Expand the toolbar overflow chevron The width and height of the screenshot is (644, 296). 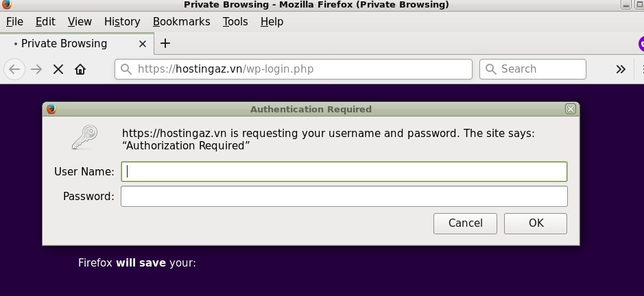pyautogui.click(x=621, y=69)
